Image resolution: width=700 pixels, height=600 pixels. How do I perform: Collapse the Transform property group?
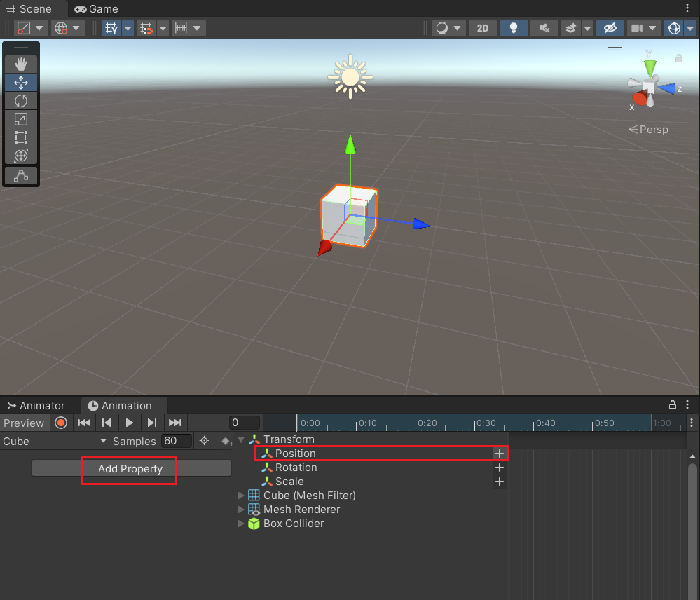[x=242, y=439]
